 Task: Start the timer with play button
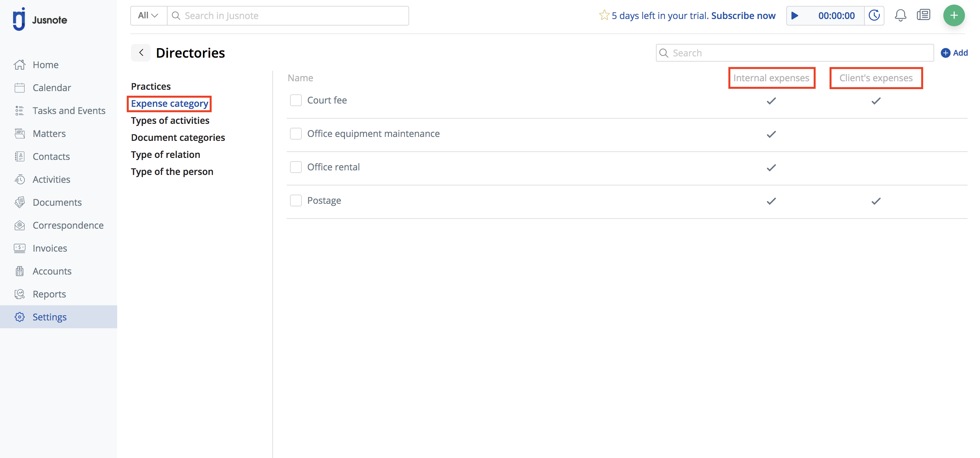795,16
